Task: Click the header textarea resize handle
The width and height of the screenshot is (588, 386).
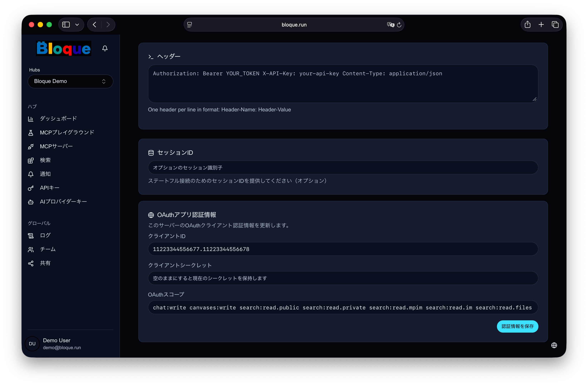Action: (534, 99)
